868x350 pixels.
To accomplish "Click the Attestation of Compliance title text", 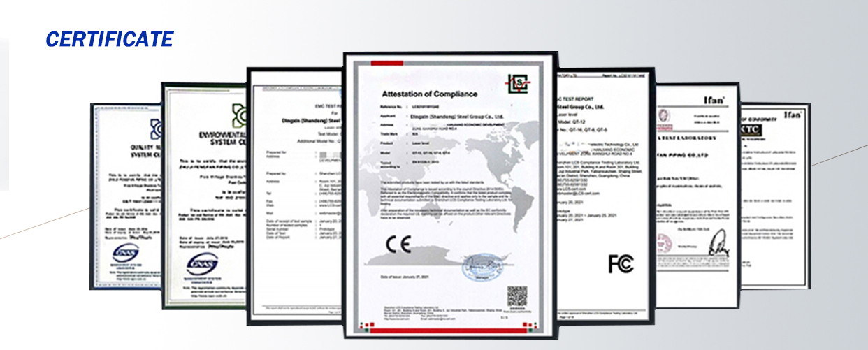I will 429,94.
